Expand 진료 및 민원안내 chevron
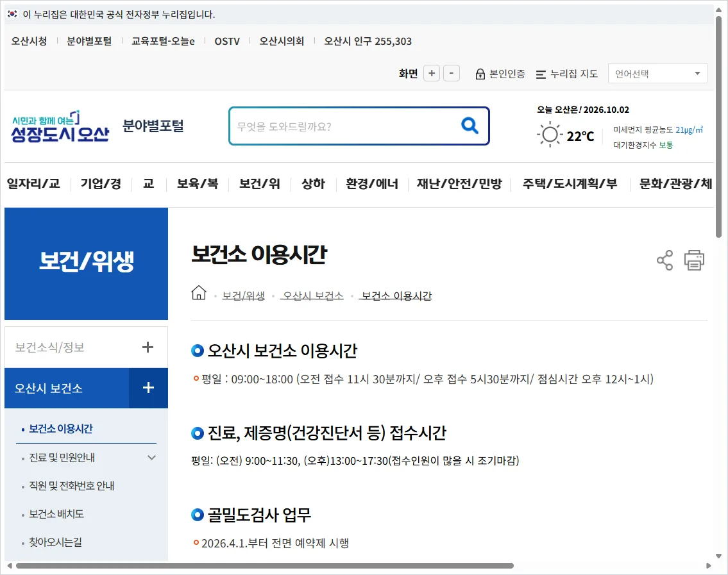The width and height of the screenshot is (728, 575). [151, 458]
